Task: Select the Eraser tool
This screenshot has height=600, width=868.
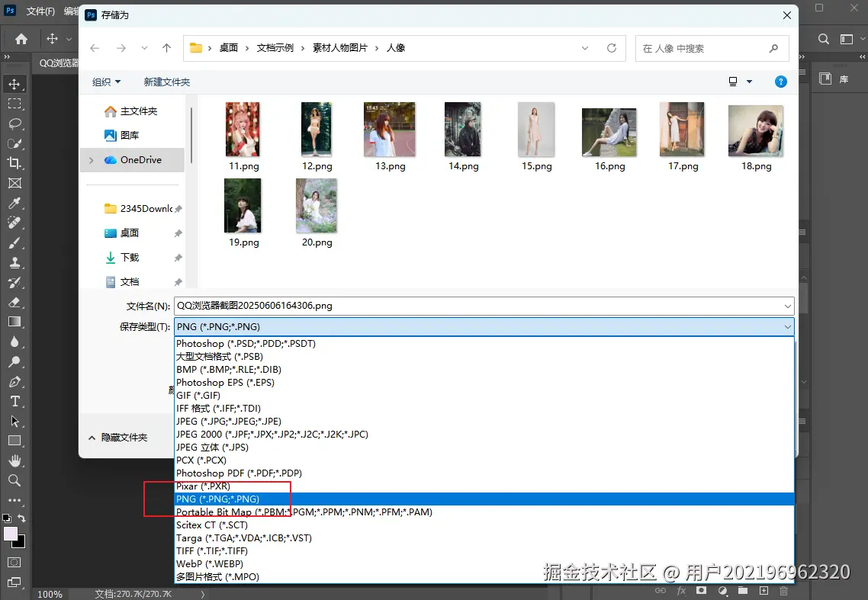Action: click(14, 303)
